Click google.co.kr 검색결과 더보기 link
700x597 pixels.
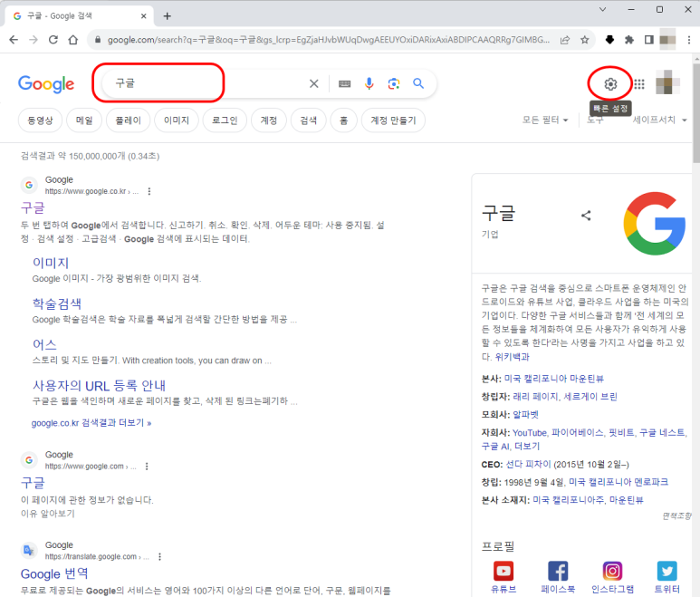click(x=91, y=422)
